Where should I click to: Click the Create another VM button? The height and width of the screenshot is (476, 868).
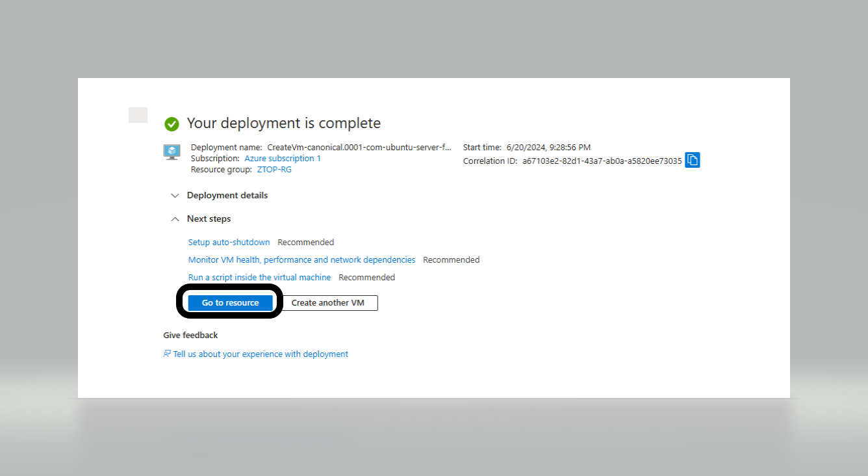(x=330, y=302)
